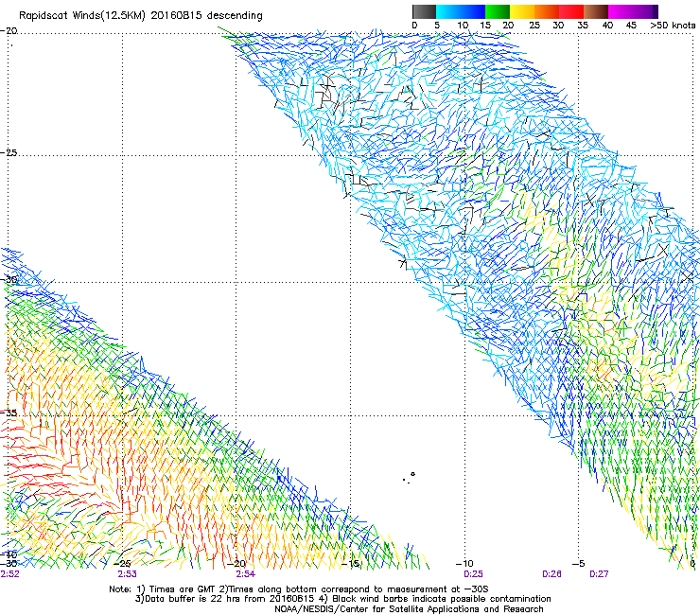Click the '-20' latitude label at top left
Image resolution: width=700 pixels, height=615 pixels.
point(9,31)
